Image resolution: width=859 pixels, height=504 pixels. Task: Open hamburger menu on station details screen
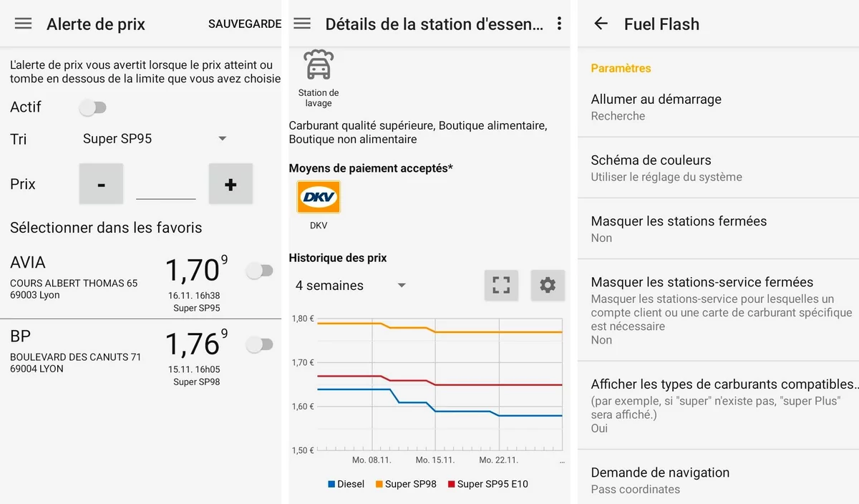coord(302,24)
